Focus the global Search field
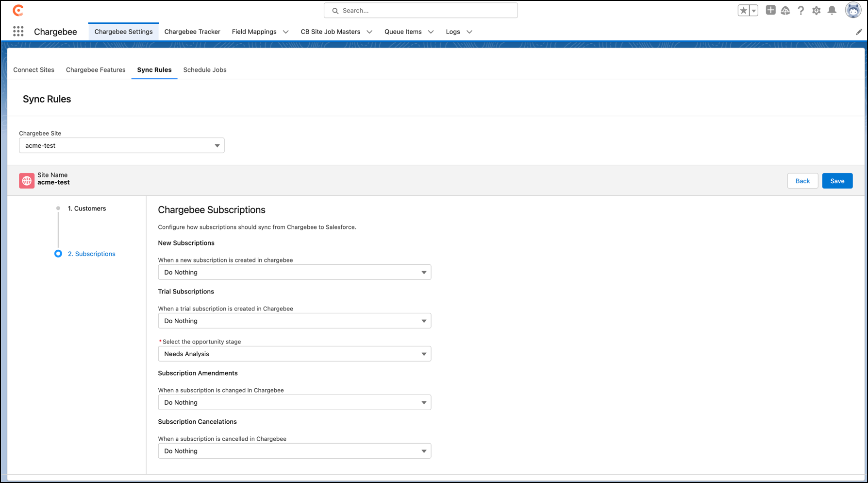The image size is (868, 483). pos(420,10)
